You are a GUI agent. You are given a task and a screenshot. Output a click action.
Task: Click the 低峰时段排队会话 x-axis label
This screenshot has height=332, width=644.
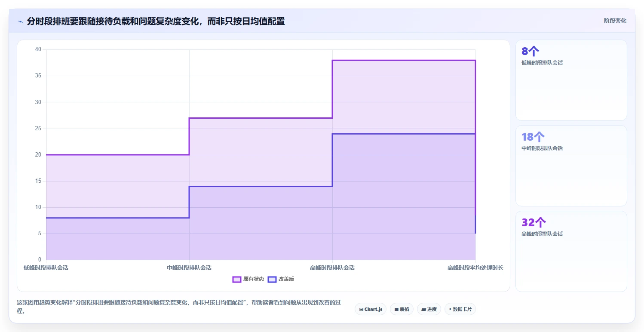coord(46,267)
